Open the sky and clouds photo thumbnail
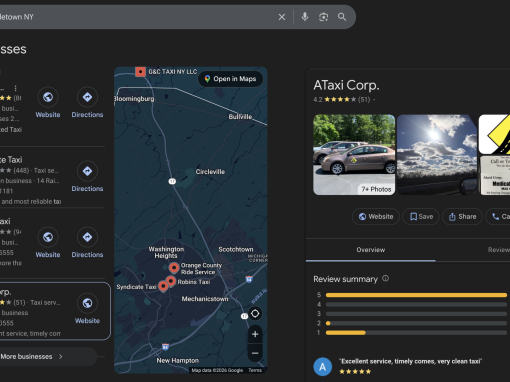This screenshot has width=510, height=382. coord(437,155)
